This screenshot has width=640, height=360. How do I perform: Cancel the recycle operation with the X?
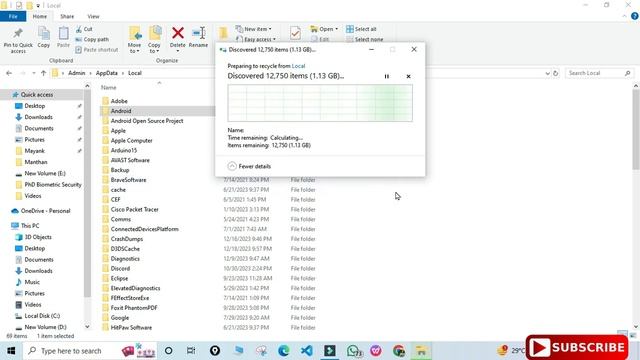(x=408, y=76)
